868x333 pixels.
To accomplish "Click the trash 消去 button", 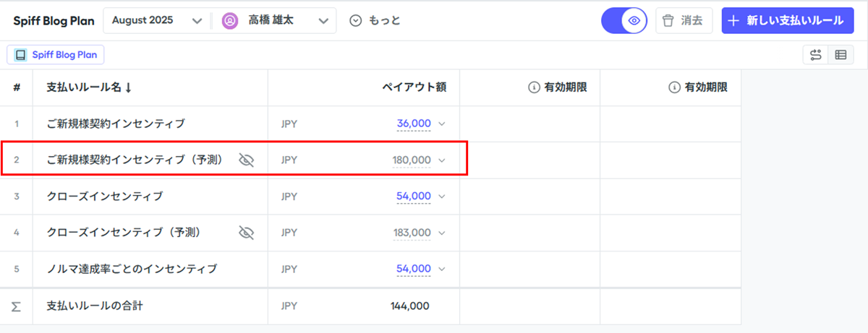I will point(684,20).
